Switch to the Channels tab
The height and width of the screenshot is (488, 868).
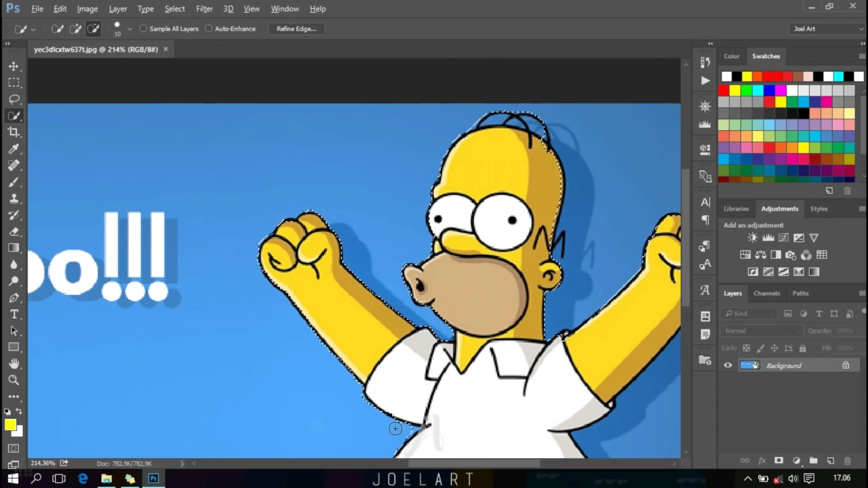tap(766, 293)
